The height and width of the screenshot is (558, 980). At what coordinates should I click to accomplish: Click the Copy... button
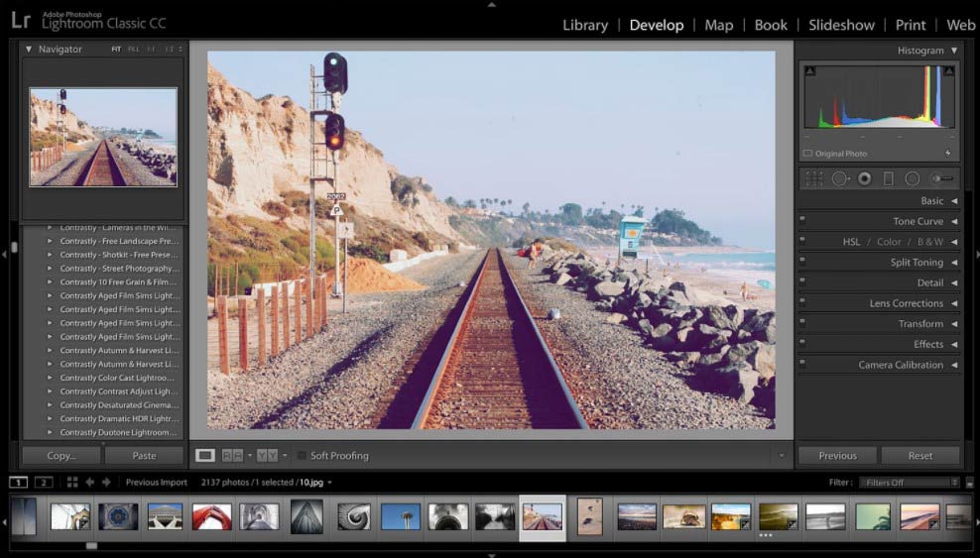(61, 456)
